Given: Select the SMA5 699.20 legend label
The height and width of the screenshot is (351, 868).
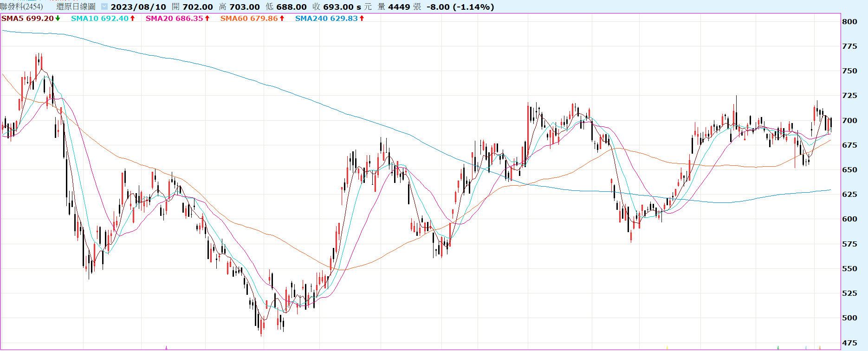Looking at the screenshot, I should click(27, 19).
